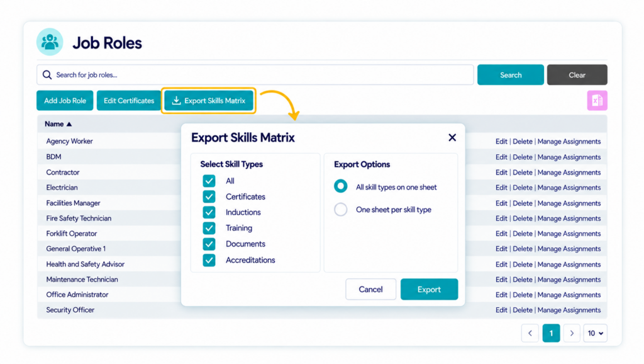The image size is (644, 364).
Task: Click the Health and Safety Advisor name
Action: 86,264
